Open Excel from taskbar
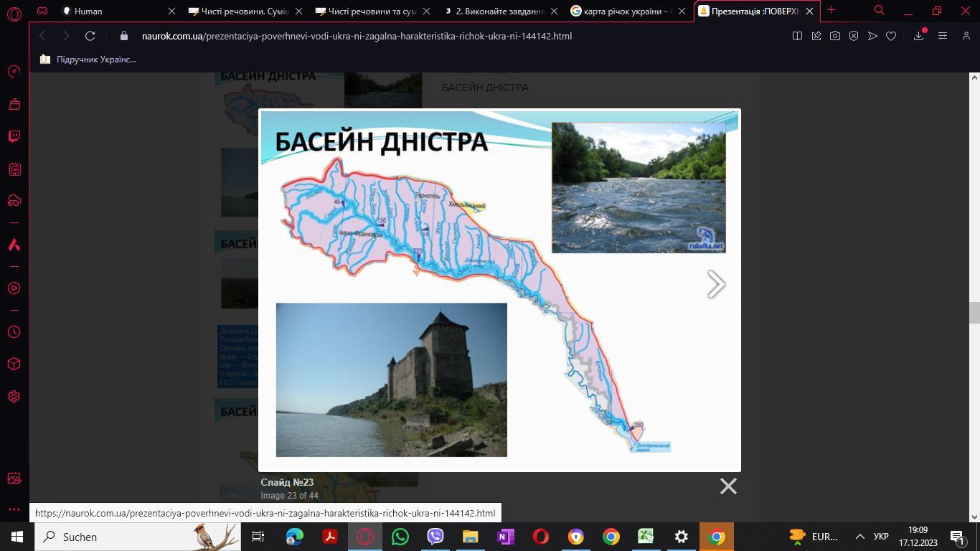This screenshot has height=551, width=980. pyautogui.click(x=646, y=537)
